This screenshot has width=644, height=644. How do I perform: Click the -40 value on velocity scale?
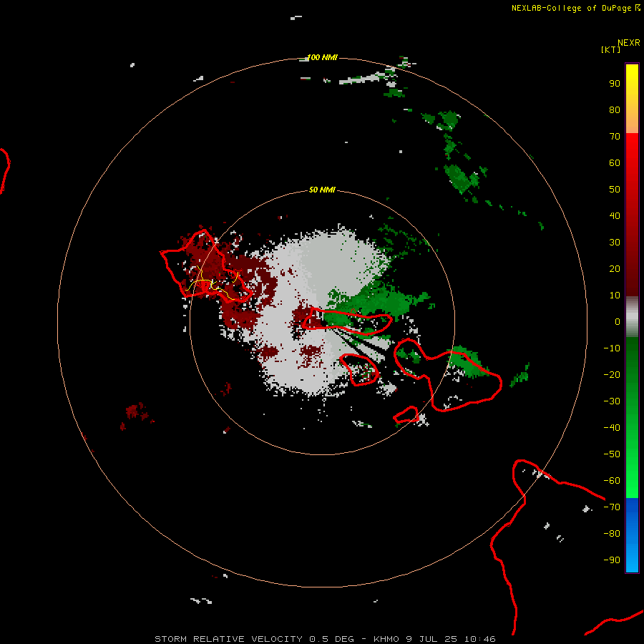[612, 428]
